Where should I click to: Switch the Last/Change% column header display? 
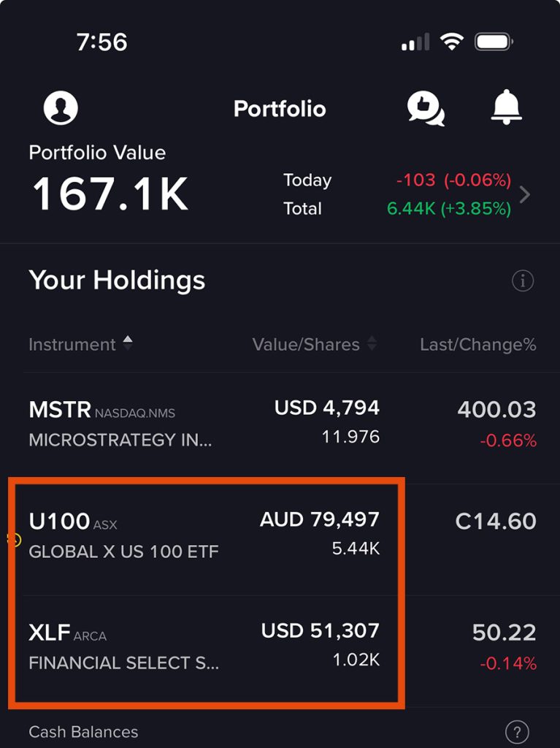478,345
